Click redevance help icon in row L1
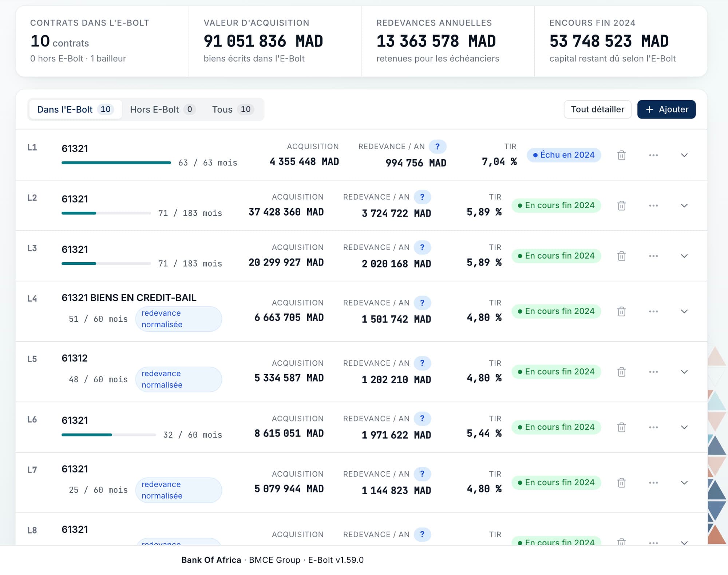This screenshot has width=728, height=575. click(437, 147)
